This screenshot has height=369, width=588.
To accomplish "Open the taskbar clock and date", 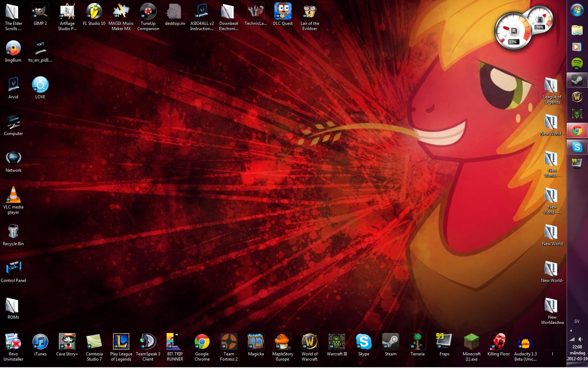I will coord(577,353).
